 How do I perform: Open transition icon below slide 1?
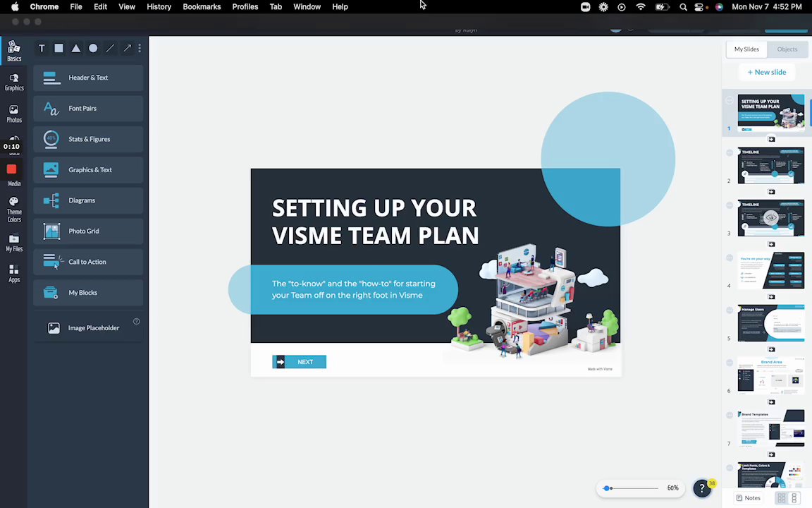pyautogui.click(x=771, y=140)
